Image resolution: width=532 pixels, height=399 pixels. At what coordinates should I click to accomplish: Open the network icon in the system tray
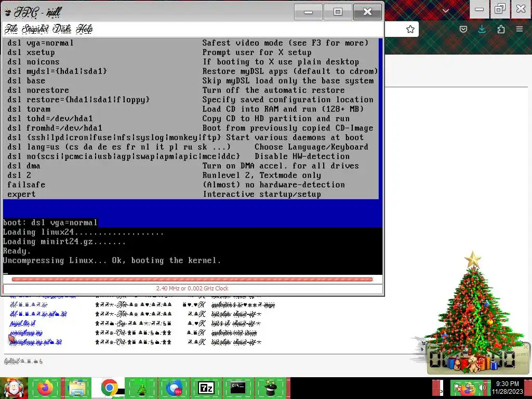469,388
